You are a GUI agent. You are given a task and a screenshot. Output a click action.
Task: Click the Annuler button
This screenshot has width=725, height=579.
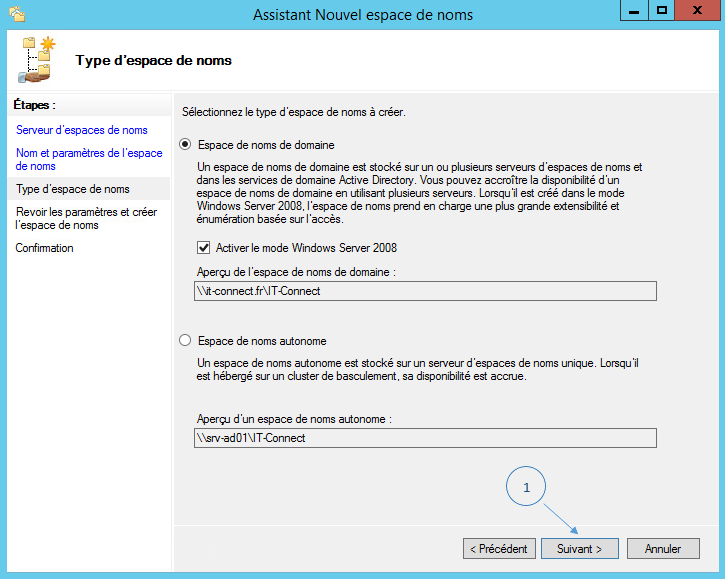coord(663,548)
